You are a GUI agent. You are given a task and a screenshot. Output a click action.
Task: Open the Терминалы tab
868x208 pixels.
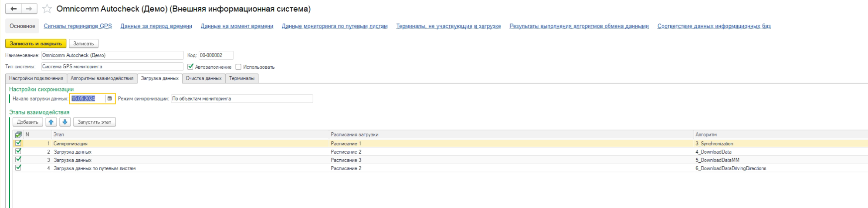pos(242,78)
